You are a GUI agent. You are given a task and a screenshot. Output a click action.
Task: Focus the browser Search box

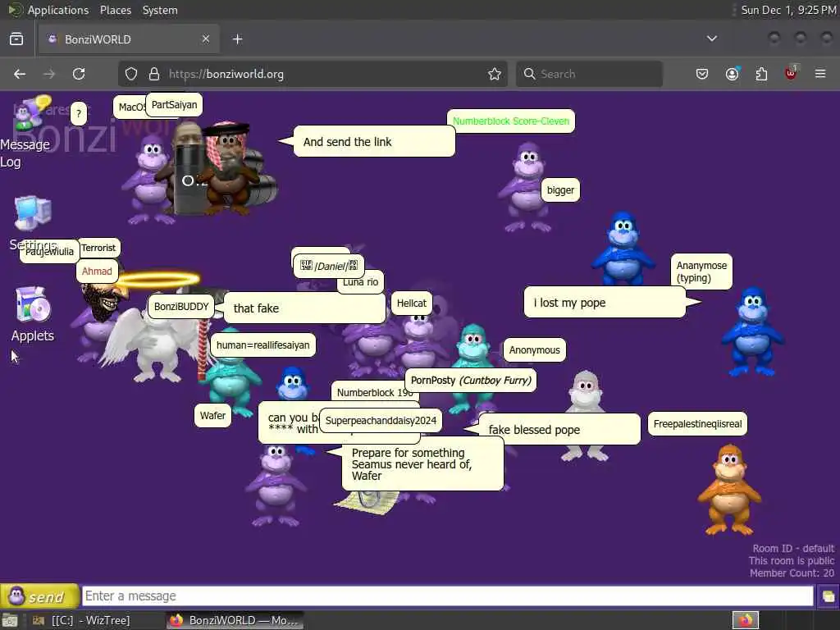pyautogui.click(x=589, y=74)
